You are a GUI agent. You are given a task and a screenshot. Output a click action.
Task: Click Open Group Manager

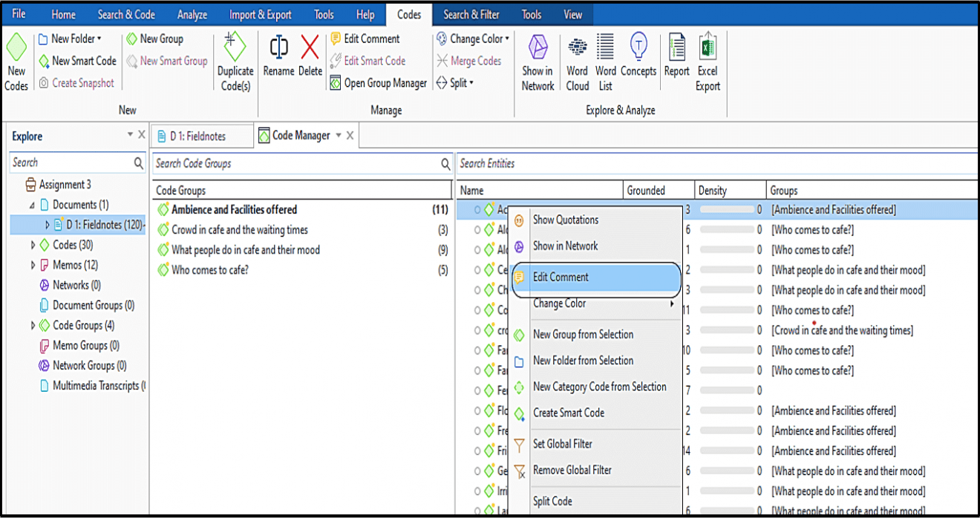coord(382,82)
